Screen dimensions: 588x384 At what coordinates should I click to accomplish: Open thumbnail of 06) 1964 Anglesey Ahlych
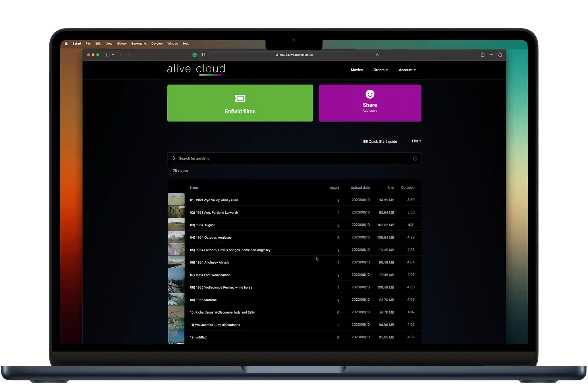(176, 262)
